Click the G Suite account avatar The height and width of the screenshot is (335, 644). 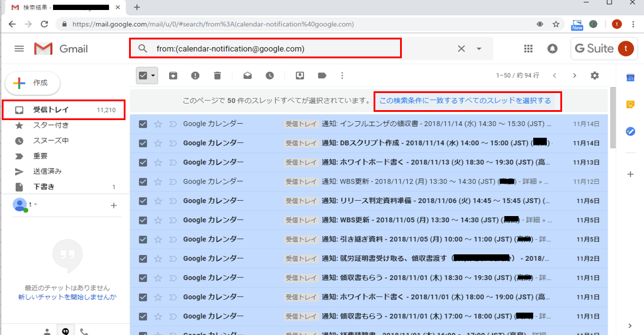626,48
